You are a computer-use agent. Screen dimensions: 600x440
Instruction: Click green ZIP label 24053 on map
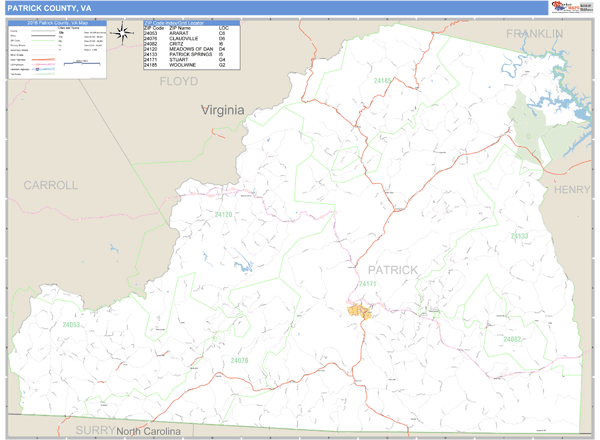[x=71, y=325]
